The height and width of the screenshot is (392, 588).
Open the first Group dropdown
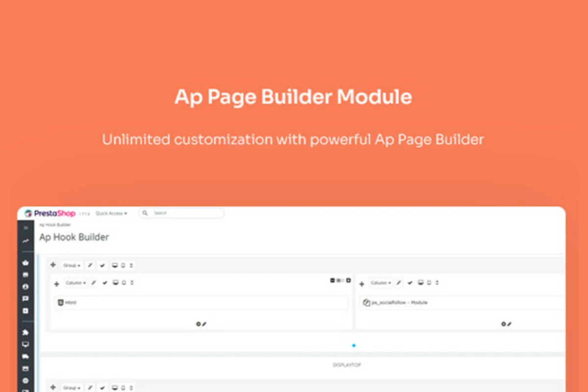(x=72, y=266)
